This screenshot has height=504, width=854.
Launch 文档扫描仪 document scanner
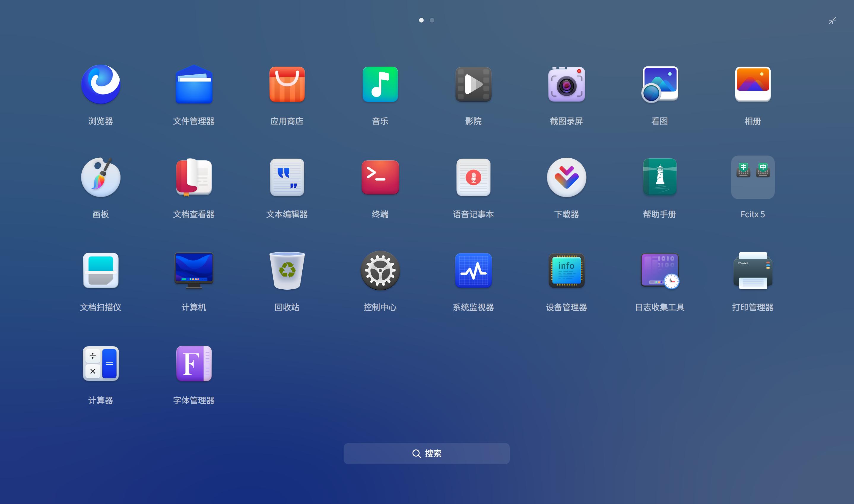(101, 270)
